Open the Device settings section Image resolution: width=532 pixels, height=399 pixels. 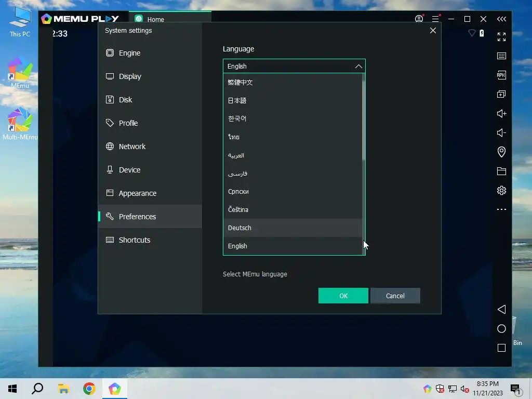[x=150, y=170]
